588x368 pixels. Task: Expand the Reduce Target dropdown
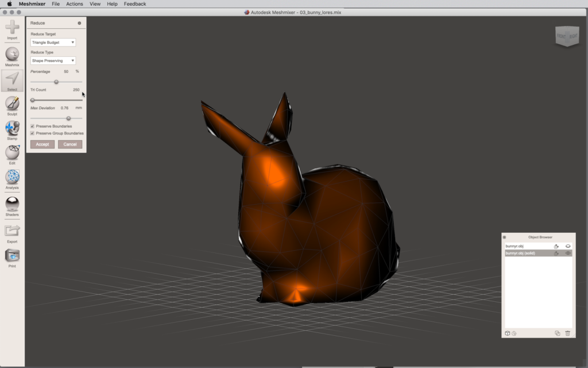53,43
